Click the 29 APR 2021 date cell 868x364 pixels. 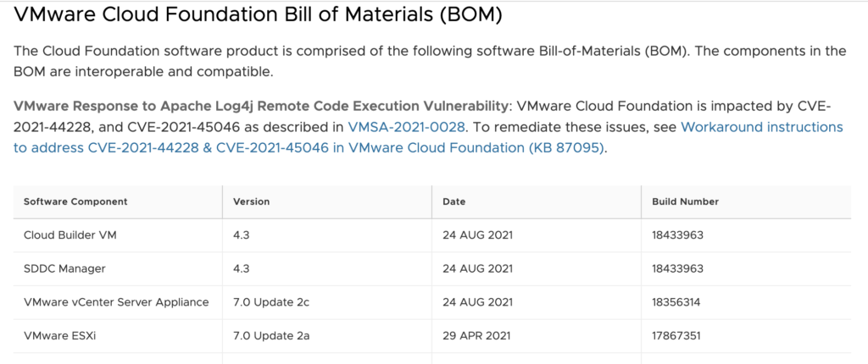coord(477,335)
